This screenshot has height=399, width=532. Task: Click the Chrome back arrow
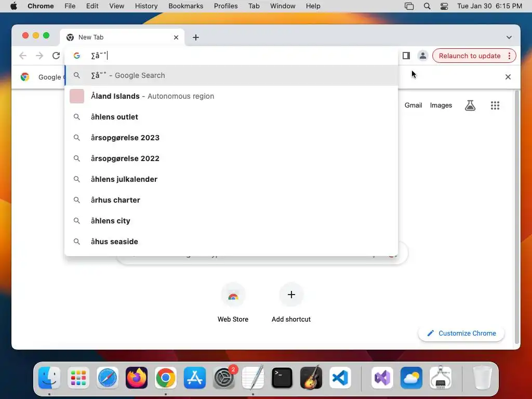pos(23,56)
